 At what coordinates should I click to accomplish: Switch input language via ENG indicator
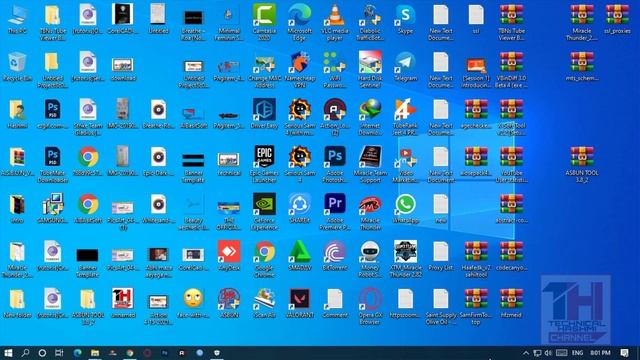pyautogui.click(x=578, y=353)
